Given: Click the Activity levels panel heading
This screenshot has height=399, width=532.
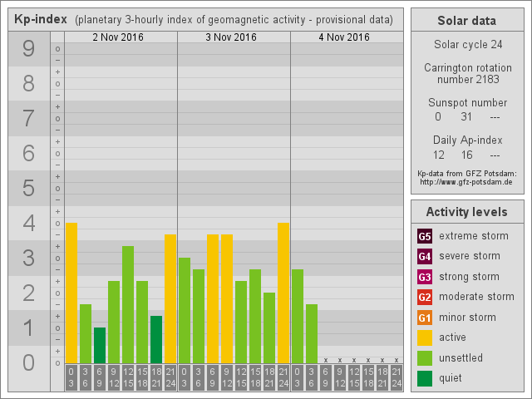Looking at the screenshot, I should click(466, 212).
